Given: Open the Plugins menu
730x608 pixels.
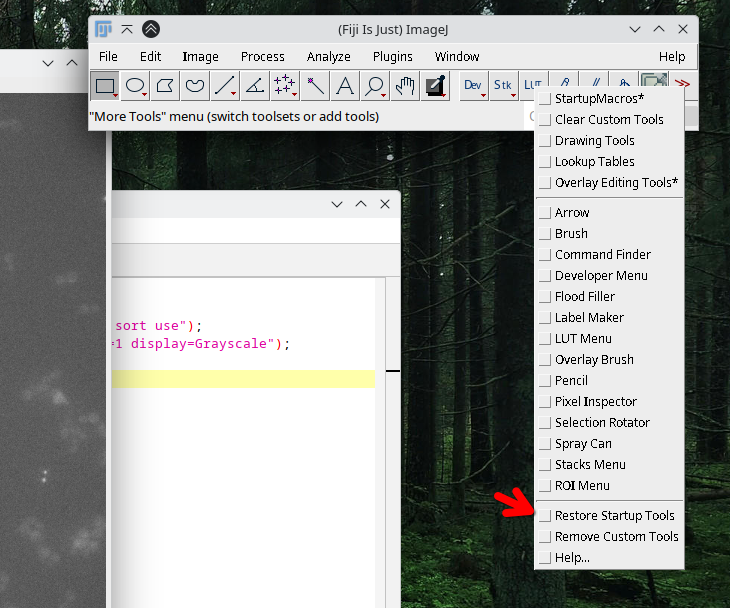Looking at the screenshot, I should tap(392, 57).
